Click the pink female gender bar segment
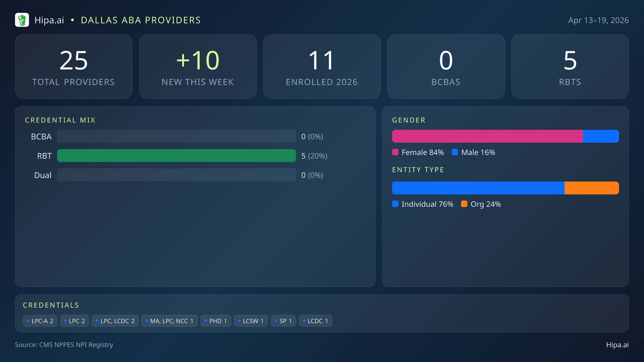 (487, 136)
